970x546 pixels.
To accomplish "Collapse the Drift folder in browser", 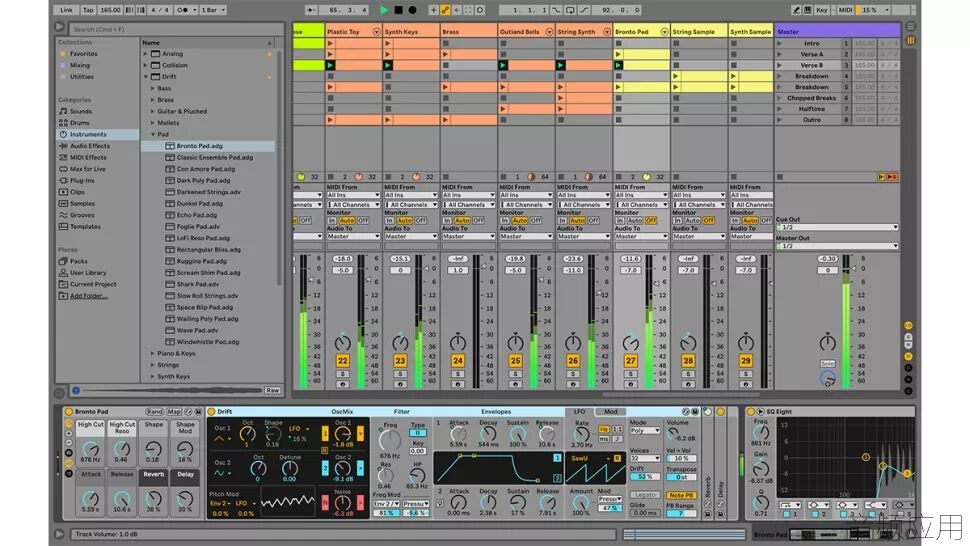I will [x=146, y=77].
